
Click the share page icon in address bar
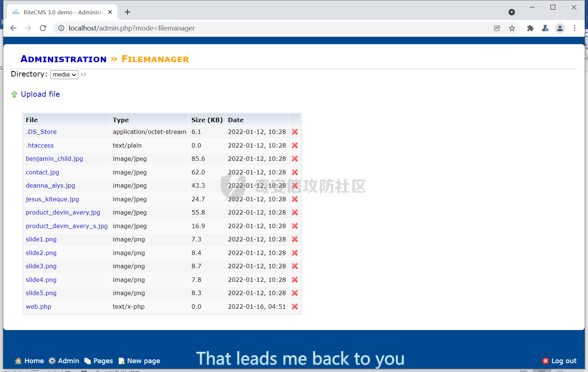pyautogui.click(x=497, y=28)
